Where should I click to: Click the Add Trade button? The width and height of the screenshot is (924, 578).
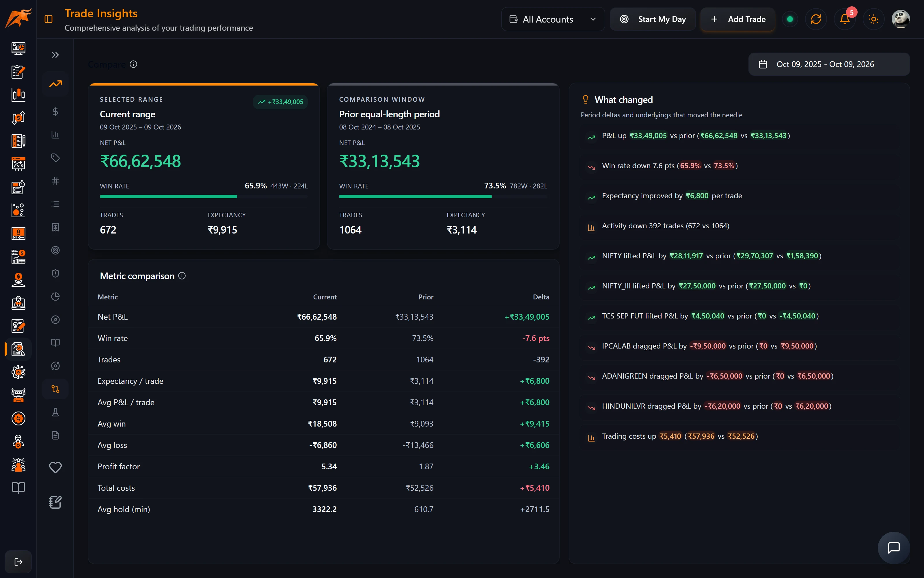(x=738, y=19)
